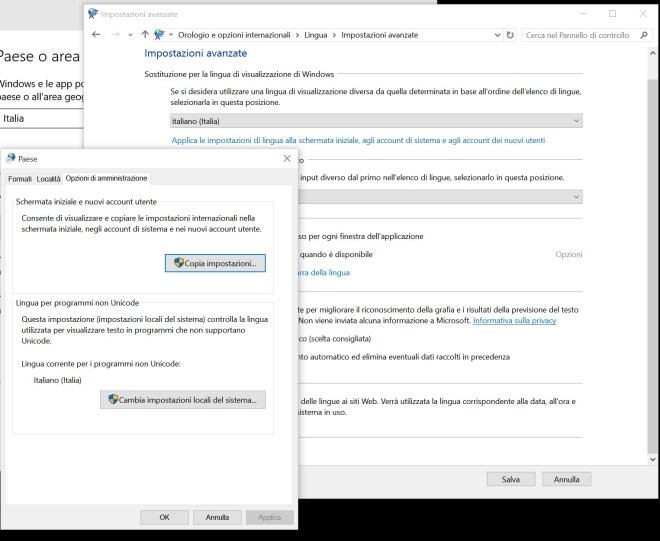This screenshot has width=660, height=541.
Task: Click greyed Opzioni link
Action: point(569,254)
